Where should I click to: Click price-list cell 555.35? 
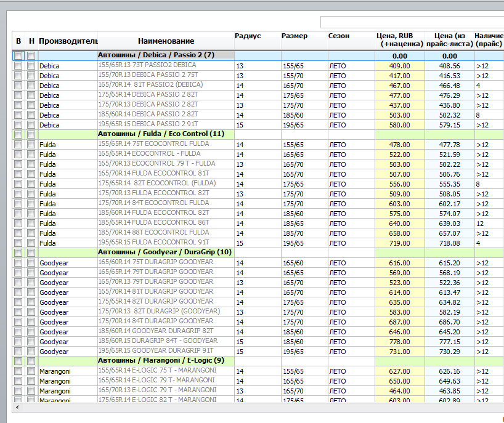(x=449, y=184)
